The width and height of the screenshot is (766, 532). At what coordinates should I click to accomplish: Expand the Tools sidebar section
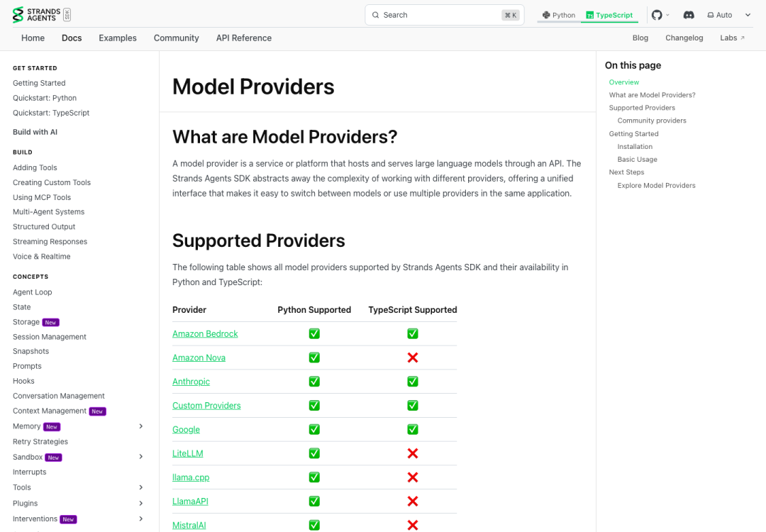pyautogui.click(x=140, y=487)
